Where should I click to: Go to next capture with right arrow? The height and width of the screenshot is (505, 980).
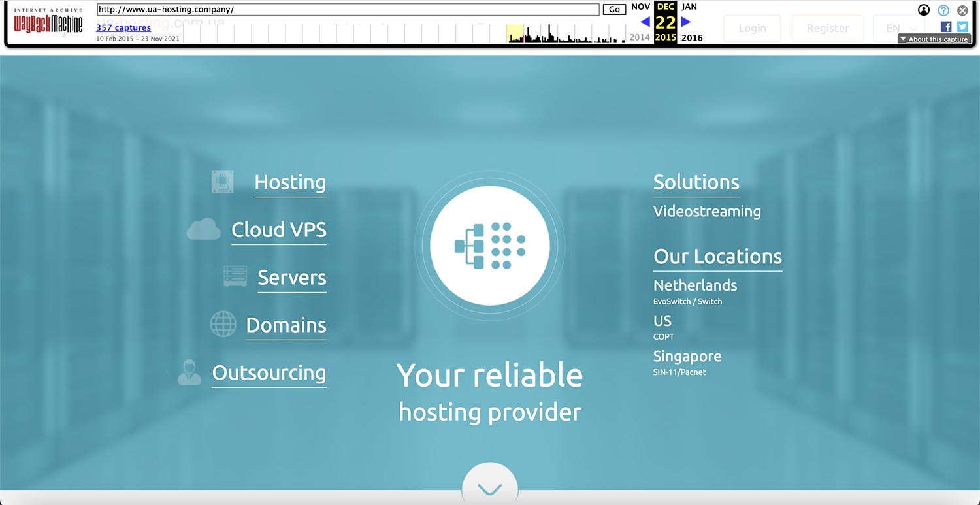coord(686,22)
